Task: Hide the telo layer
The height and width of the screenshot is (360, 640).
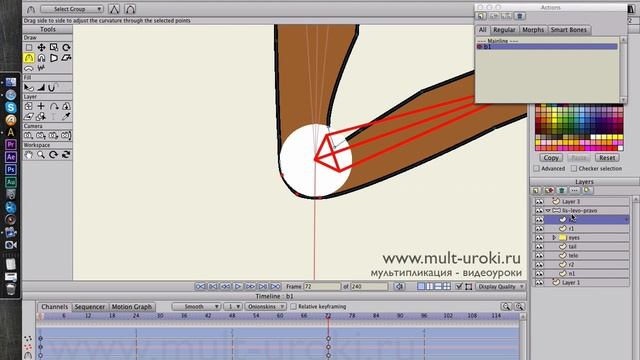Action: tap(539, 256)
